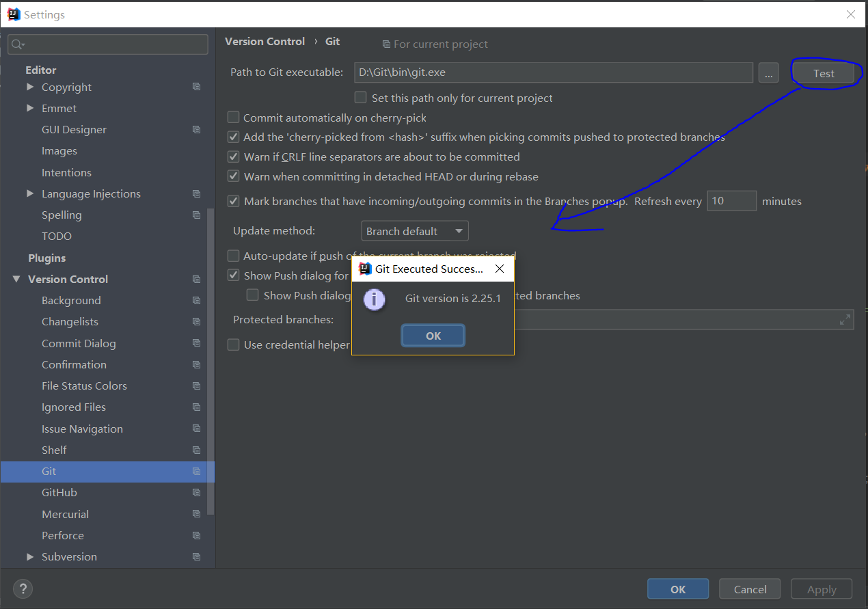
Task: Collapse the Version Control section
Action: (x=16, y=279)
